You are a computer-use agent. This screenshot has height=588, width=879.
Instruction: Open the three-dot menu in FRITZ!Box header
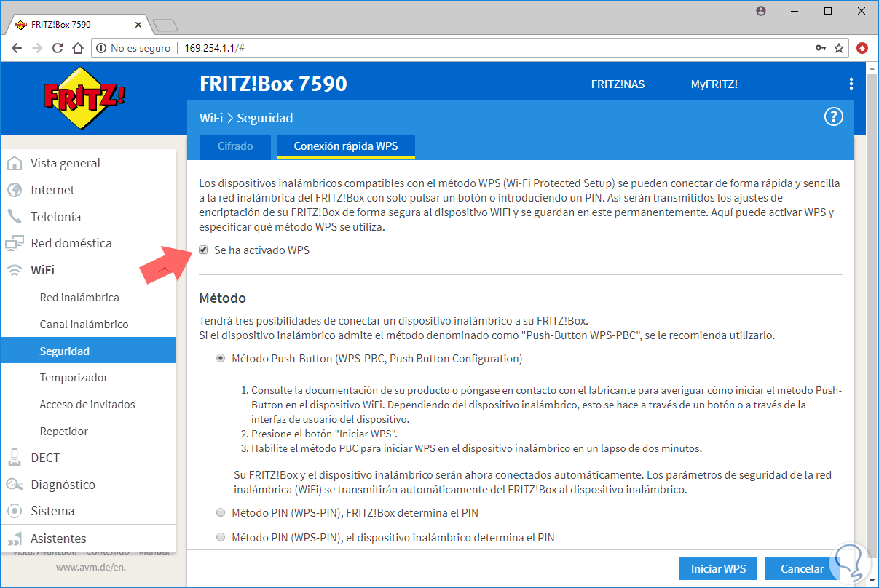click(851, 84)
